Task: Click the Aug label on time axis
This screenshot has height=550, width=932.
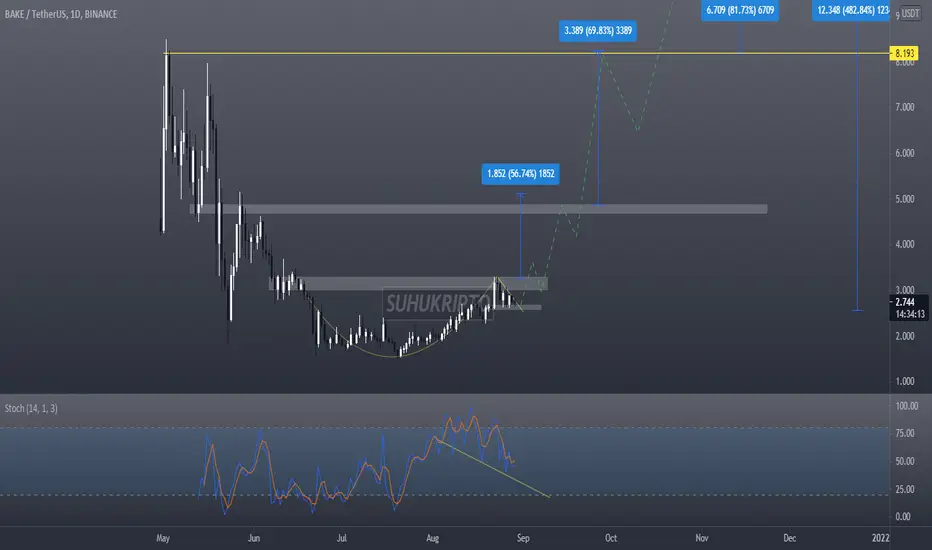Action: pos(433,538)
